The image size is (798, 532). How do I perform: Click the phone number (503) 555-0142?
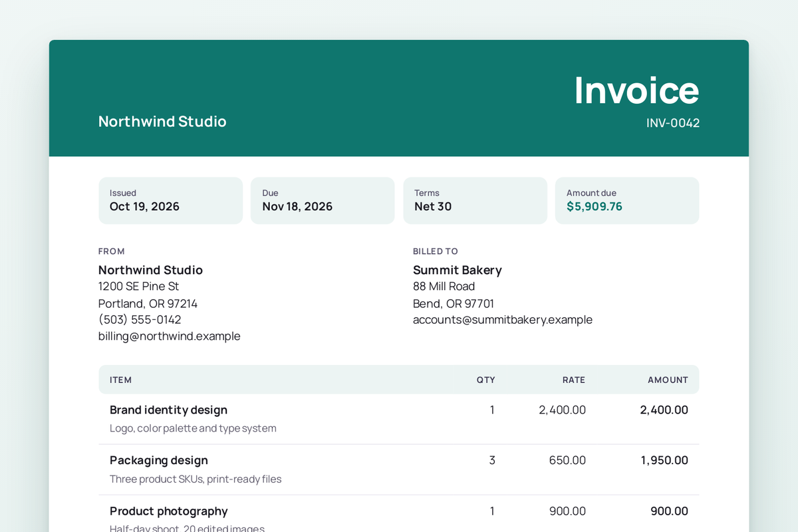140,320
